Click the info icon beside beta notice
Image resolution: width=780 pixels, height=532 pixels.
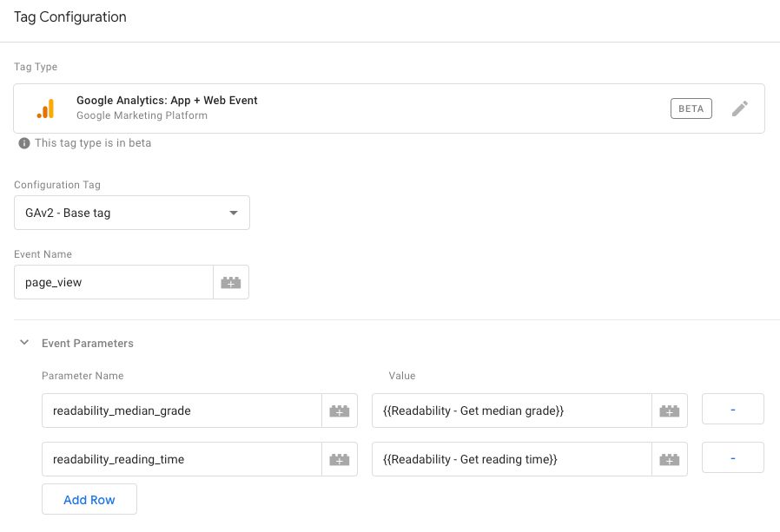coord(23,143)
